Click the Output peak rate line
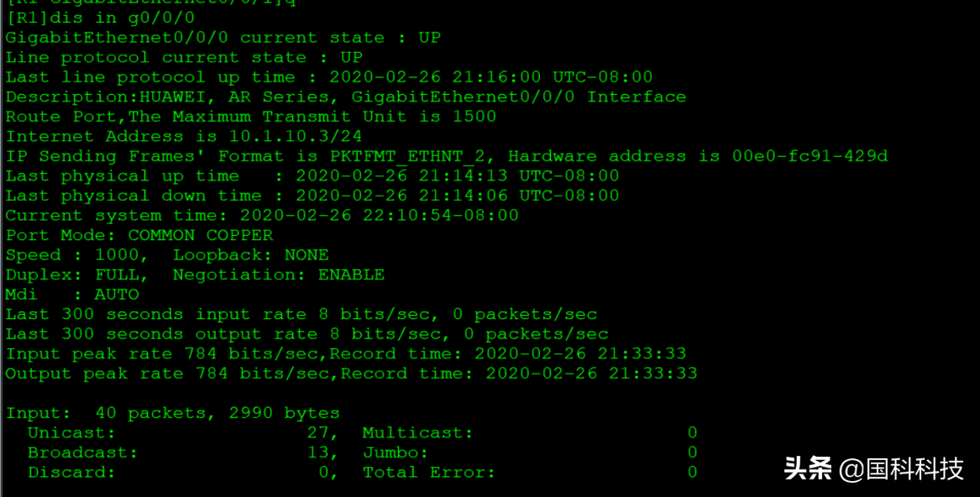 coord(351,374)
